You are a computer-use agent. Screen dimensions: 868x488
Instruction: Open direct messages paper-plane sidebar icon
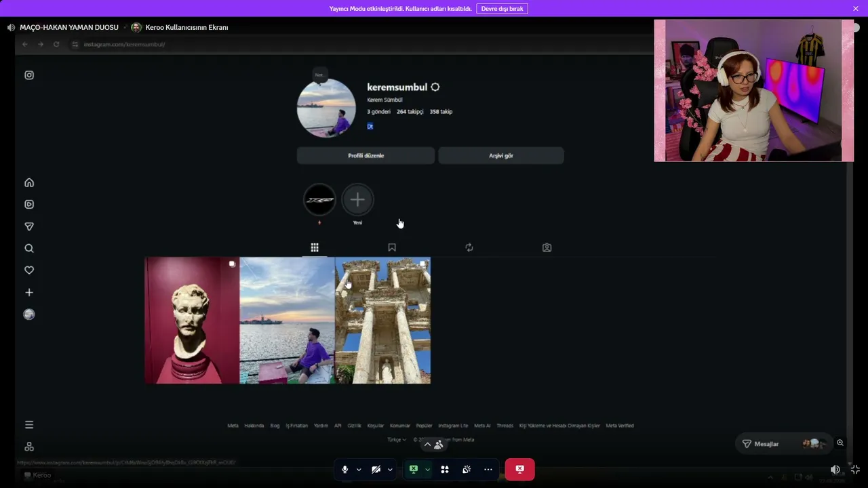[29, 226]
